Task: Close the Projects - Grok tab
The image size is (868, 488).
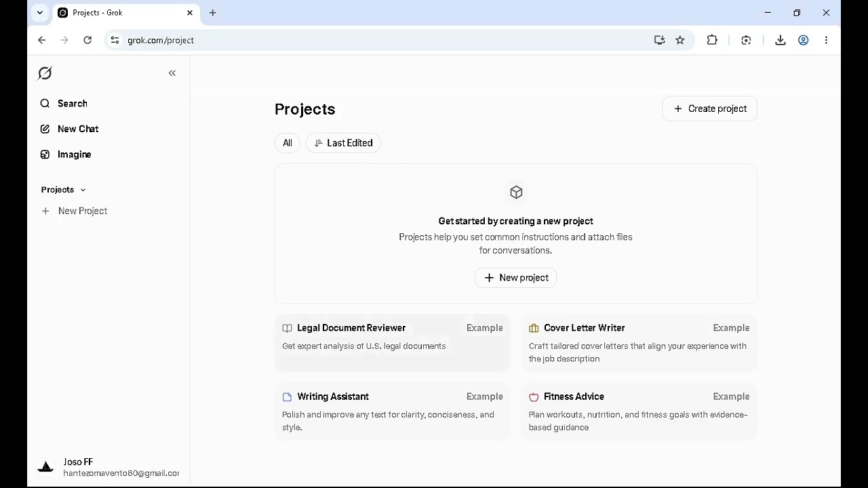Action: (x=190, y=13)
